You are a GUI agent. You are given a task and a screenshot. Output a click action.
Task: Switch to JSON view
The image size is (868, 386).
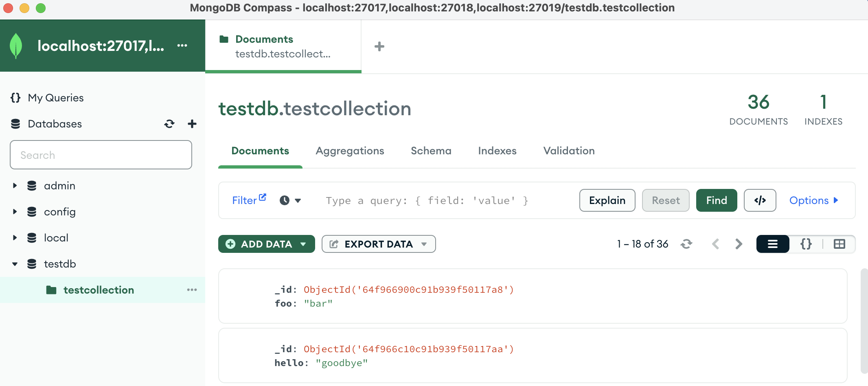(x=806, y=244)
